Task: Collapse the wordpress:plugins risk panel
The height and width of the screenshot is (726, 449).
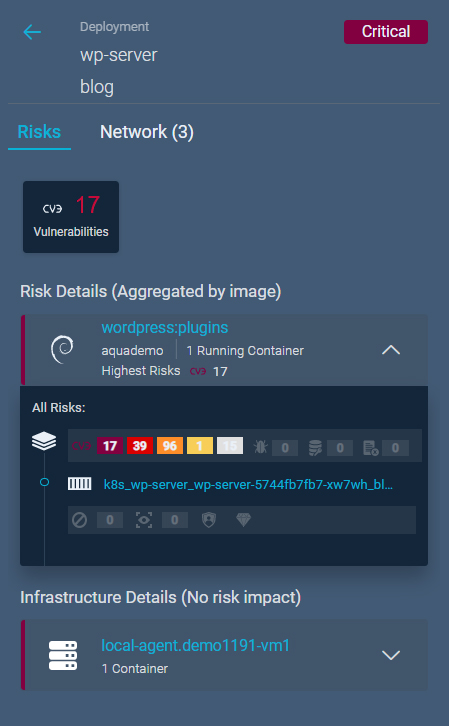Action: (391, 350)
